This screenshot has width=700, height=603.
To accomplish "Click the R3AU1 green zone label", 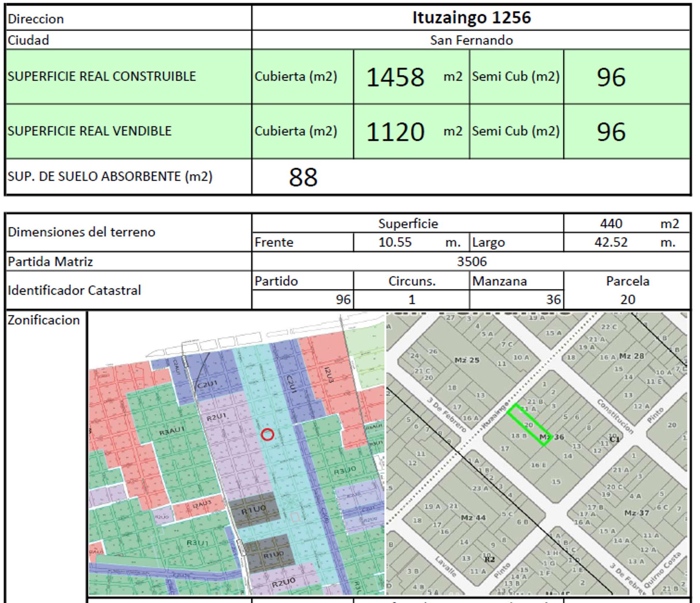I will click(172, 431).
